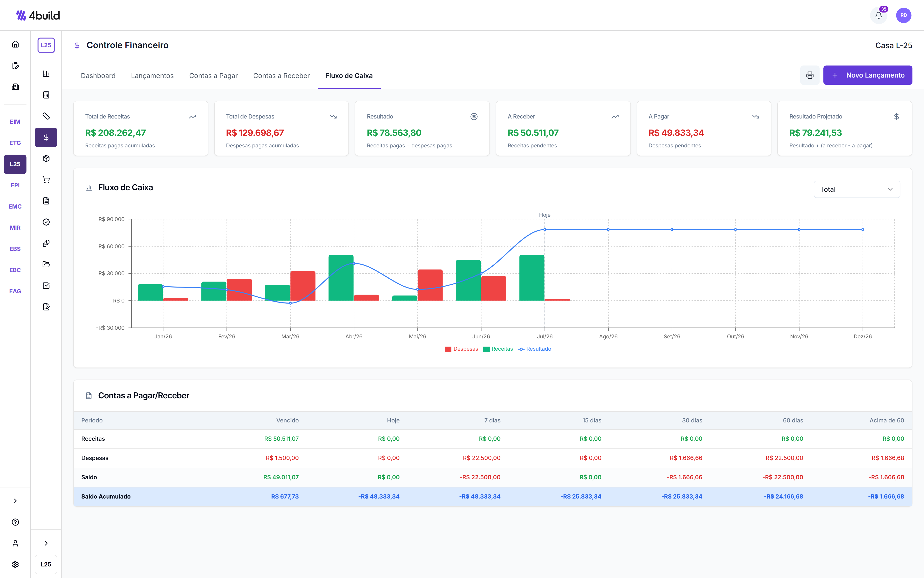Select the EAG project
The width and height of the screenshot is (924, 578).
pos(15,291)
